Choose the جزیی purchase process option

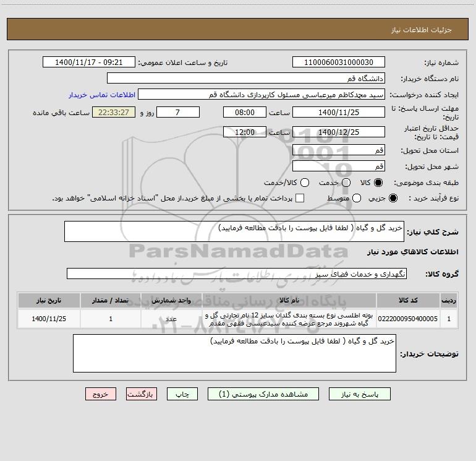point(393,198)
